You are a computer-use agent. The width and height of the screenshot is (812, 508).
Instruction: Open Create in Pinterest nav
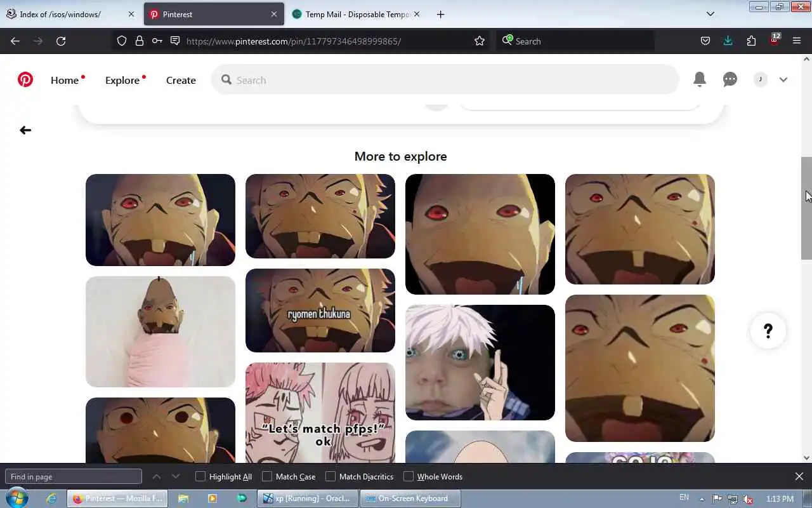point(181,80)
